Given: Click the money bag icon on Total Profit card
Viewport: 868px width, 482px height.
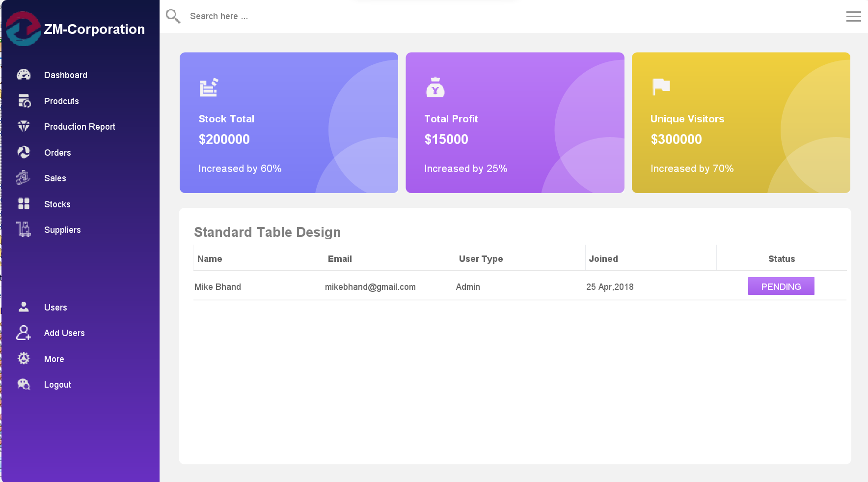Looking at the screenshot, I should click(x=435, y=87).
